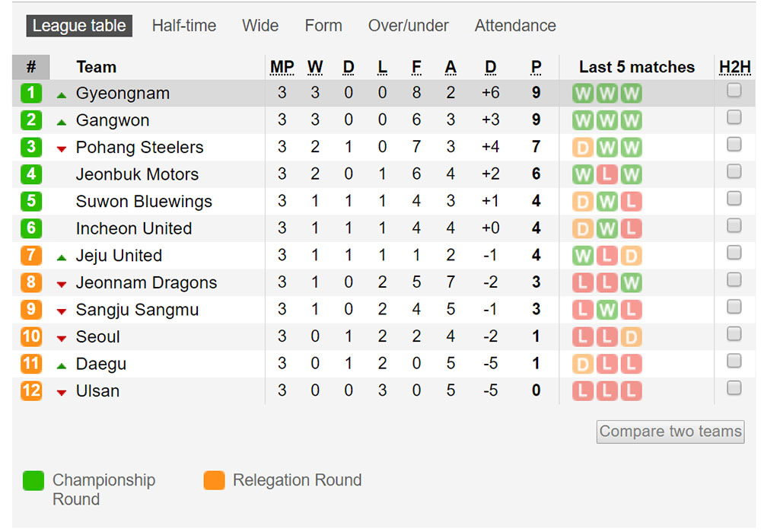The width and height of the screenshot is (761, 532).
Task: Check the H2H box for Seoul
Action: 734,333
